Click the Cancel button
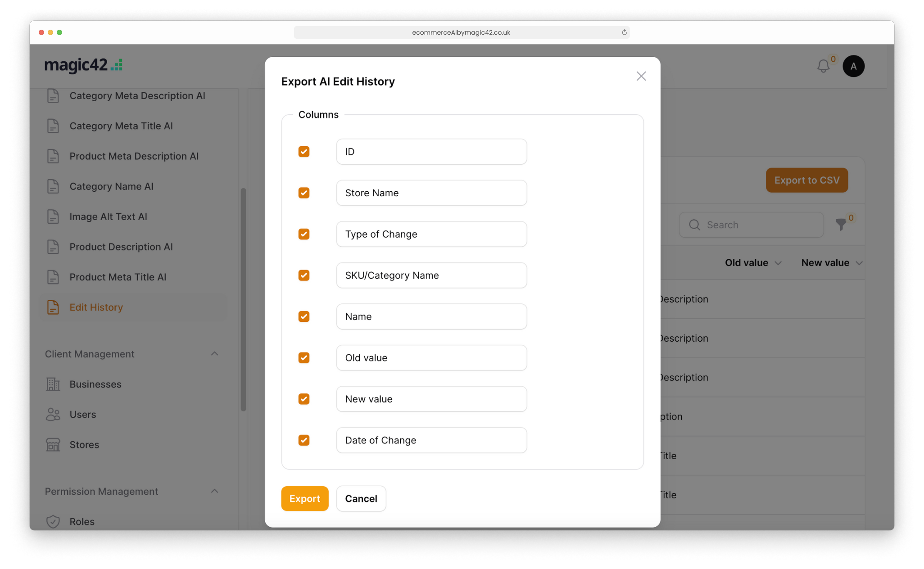This screenshot has width=924, height=569. (362, 498)
